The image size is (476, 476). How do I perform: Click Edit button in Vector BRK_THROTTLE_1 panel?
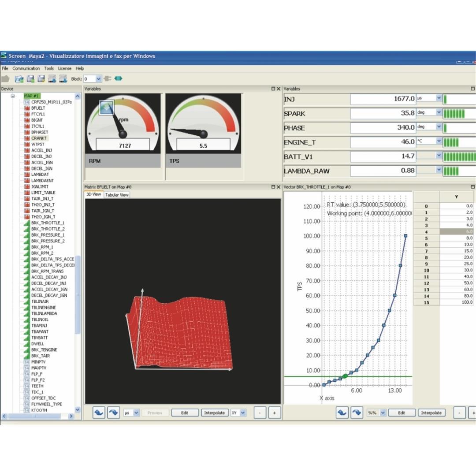(402, 413)
